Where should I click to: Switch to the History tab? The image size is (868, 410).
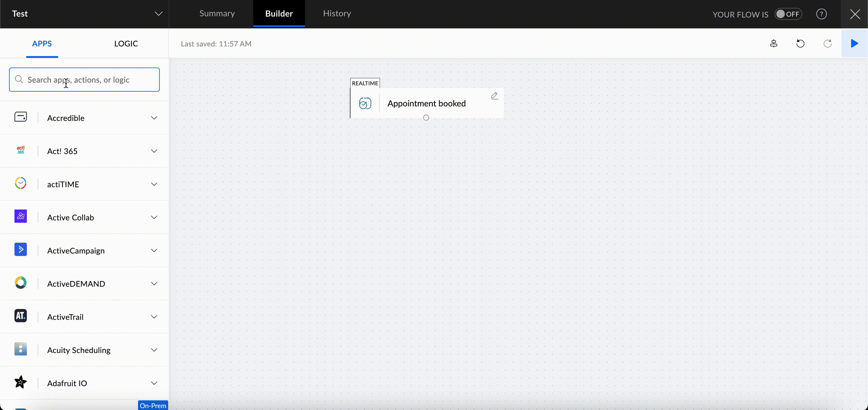click(337, 14)
